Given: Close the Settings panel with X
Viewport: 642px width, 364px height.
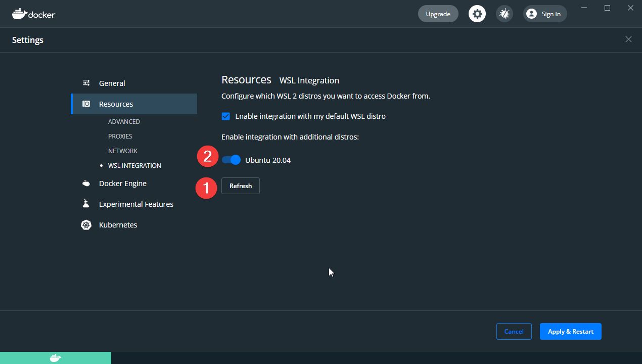Looking at the screenshot, I should 628,39.
